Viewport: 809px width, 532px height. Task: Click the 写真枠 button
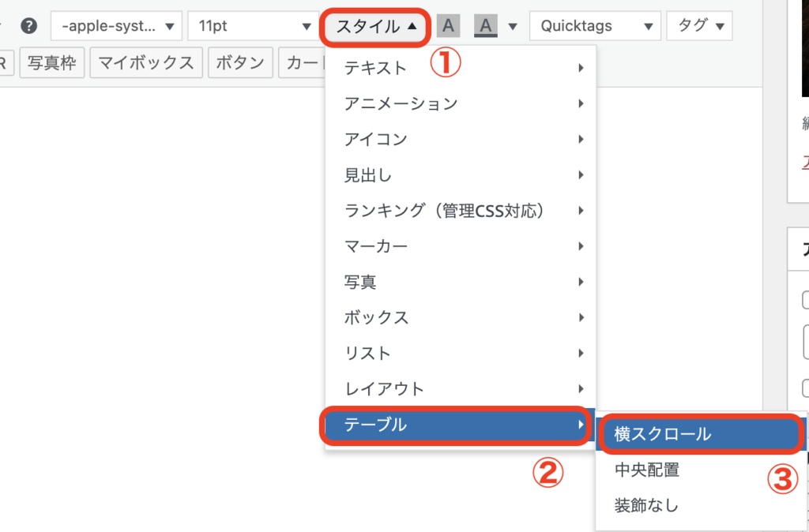click(51, 63)
